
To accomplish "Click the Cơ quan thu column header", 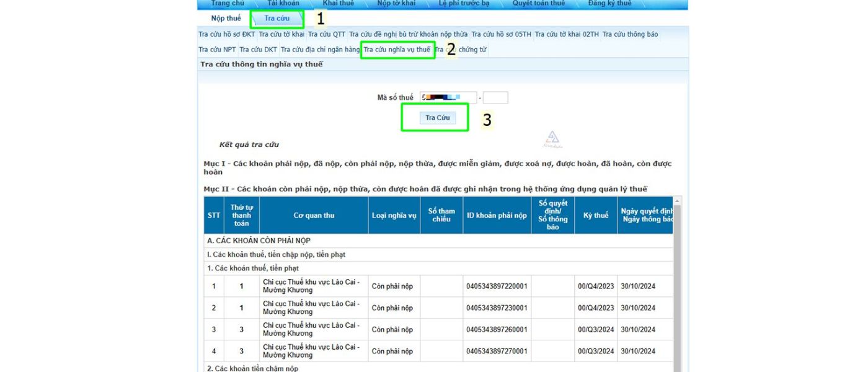I will 314,215.
